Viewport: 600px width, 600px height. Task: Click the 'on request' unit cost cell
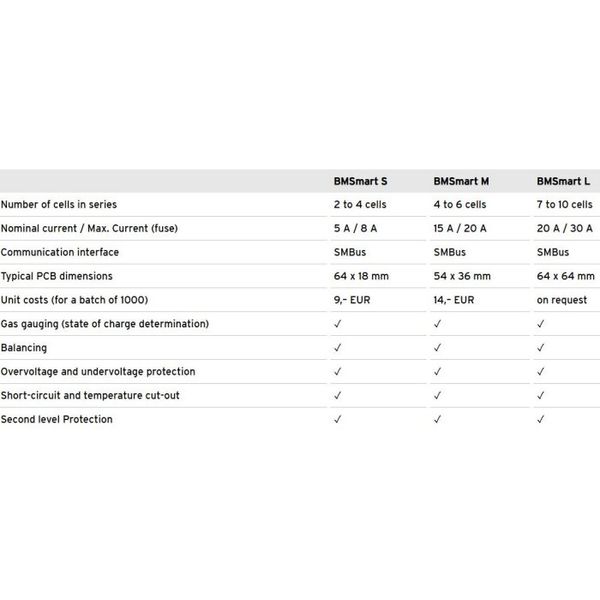click(x=562, y=300)
